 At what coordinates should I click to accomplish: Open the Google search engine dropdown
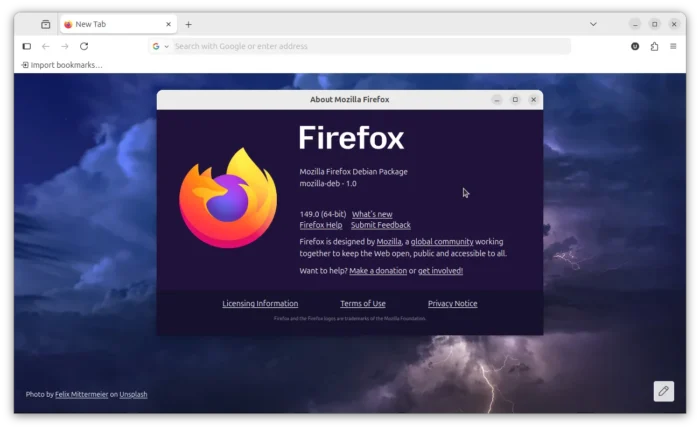[160, 46]
